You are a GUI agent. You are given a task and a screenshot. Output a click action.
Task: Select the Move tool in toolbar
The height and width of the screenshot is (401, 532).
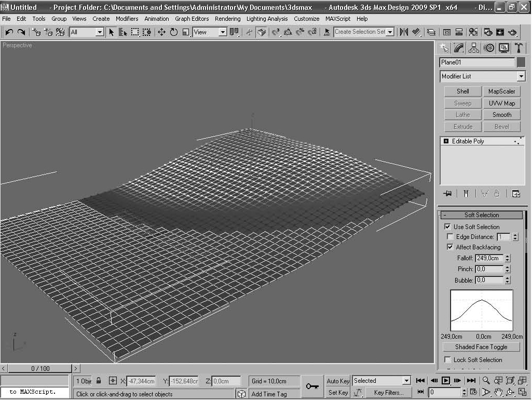(161, 32)
